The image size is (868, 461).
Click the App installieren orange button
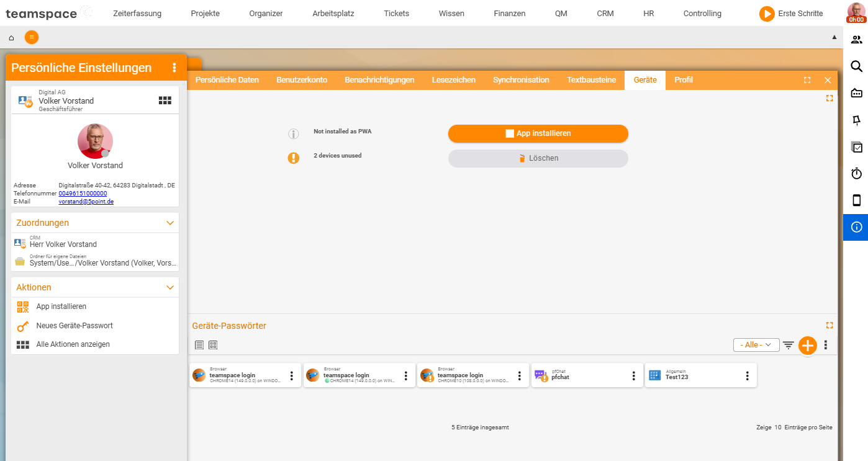tap(538, 133)
